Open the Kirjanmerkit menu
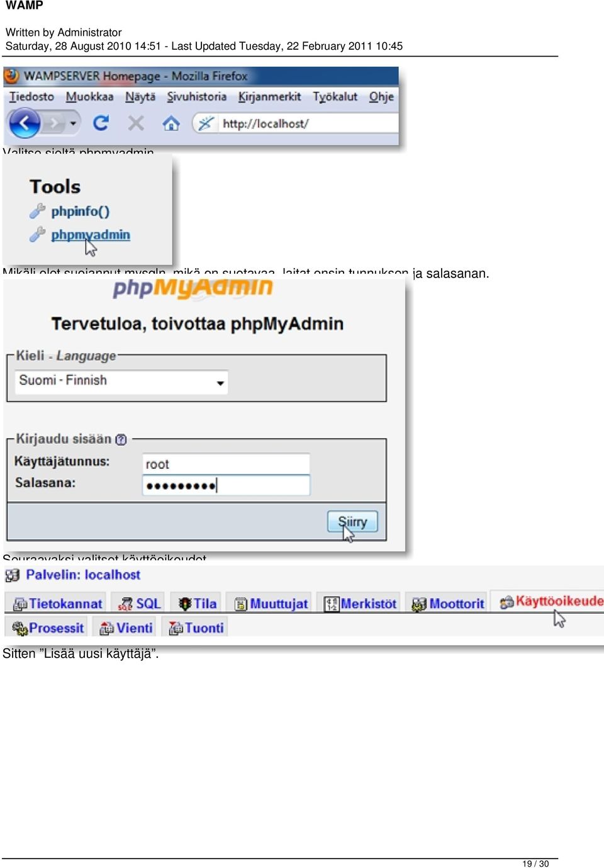This screenshot has height=868, width=604. pos(269,97)
